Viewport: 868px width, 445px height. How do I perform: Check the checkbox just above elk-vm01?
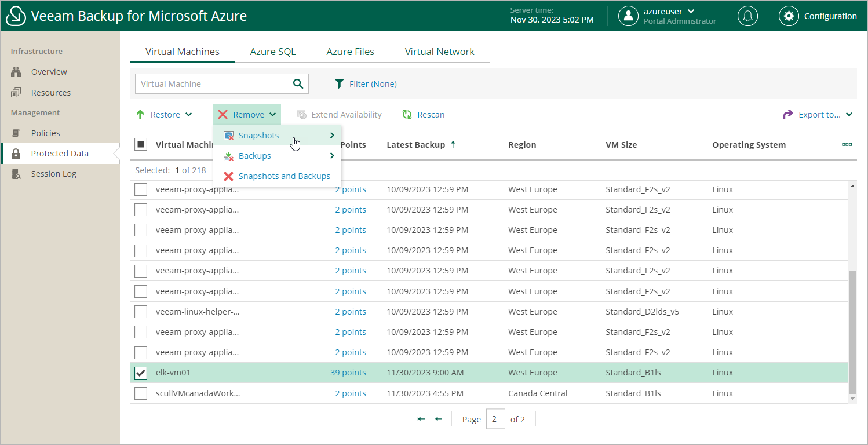coord(141,352)
